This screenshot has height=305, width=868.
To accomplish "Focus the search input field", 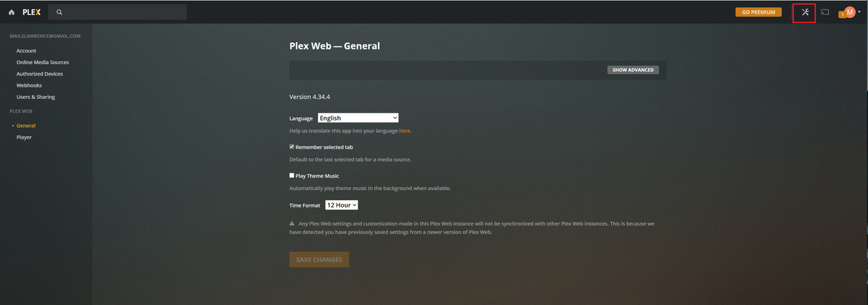I will click(x=117, y=12).
